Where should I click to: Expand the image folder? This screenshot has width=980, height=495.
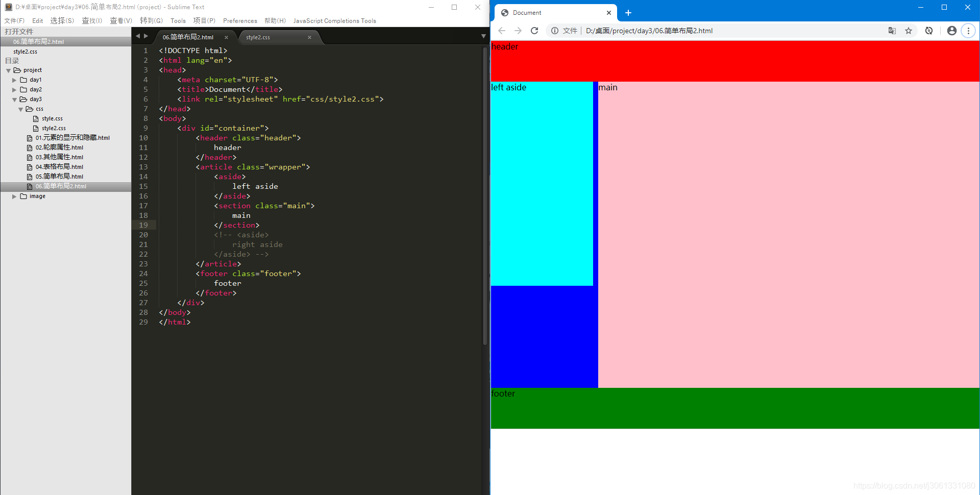pos(14,196)
